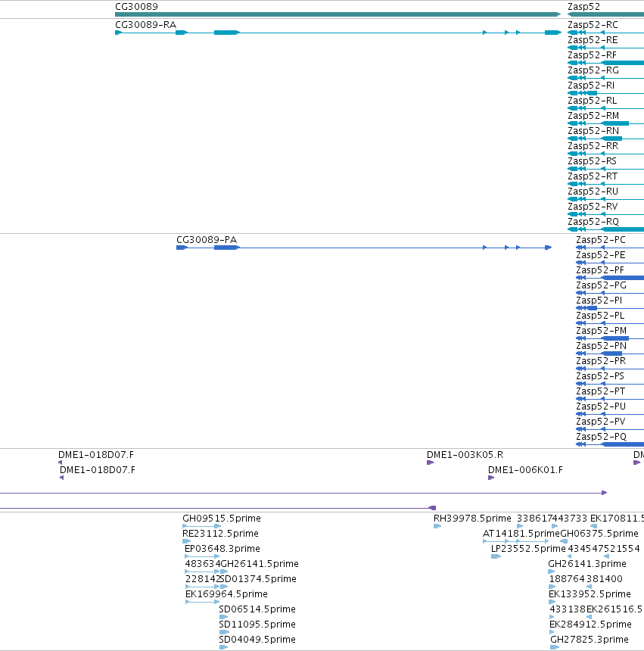This screenshot has width=644, height=651.
Task: Select the 228142 EST label
Action: click(203, 579)
